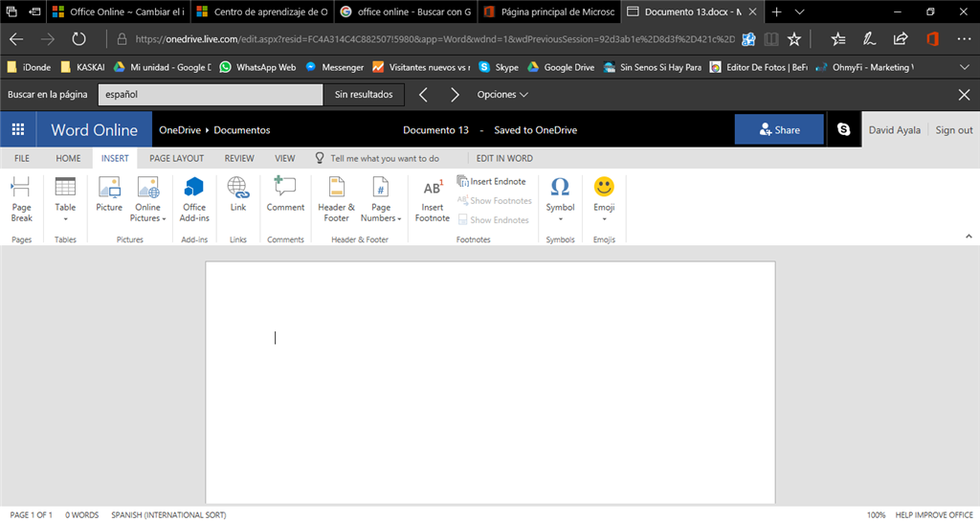Click Show Endnotes

coord(493,220)
